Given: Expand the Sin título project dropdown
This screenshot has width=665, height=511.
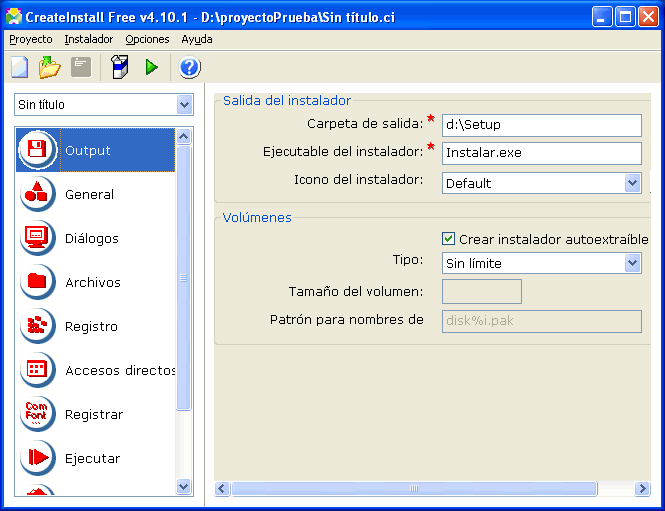Looking at the screenshot, I should point(184,104).
